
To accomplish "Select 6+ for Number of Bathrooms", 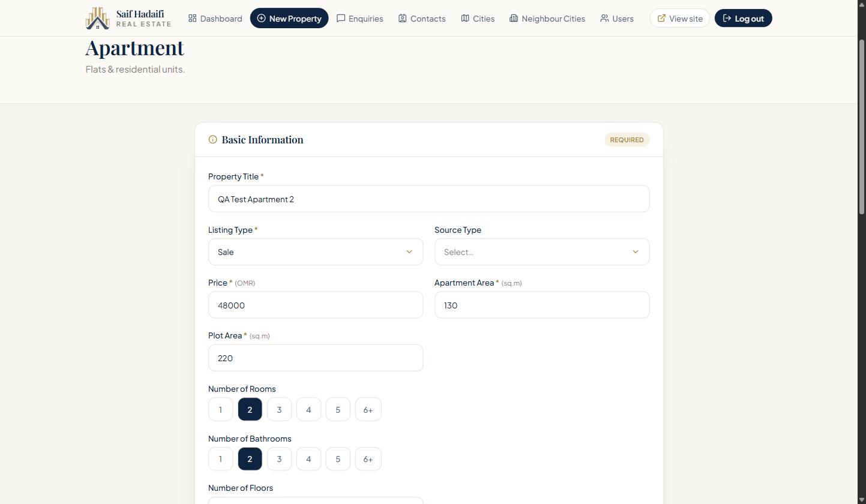I will click(x=368, y=459).
